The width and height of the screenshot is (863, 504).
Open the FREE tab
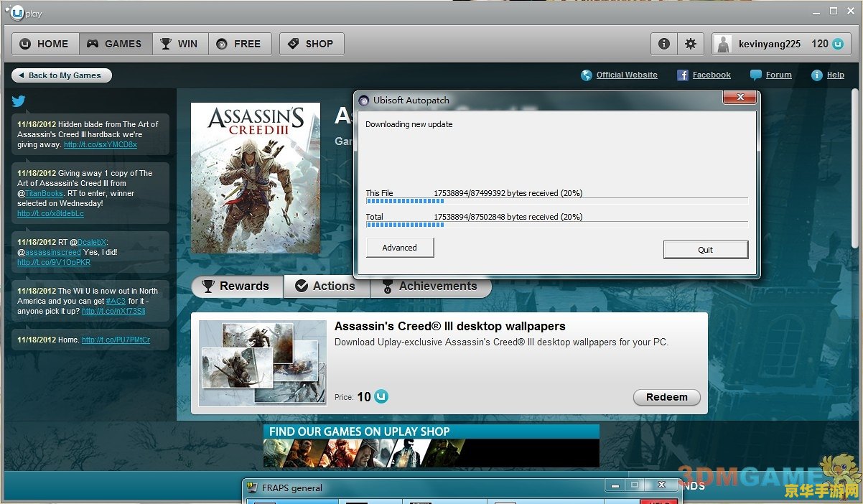241,44
